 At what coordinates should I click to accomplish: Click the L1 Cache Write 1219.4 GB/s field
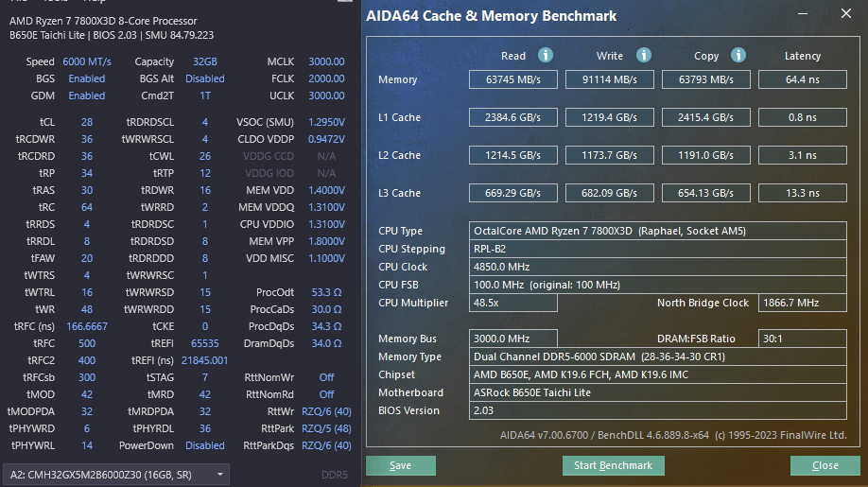coord(610,117)
